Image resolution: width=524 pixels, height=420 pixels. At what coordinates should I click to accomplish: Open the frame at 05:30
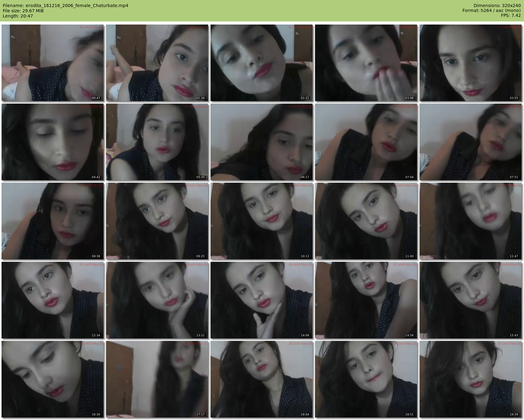[157, 142]
